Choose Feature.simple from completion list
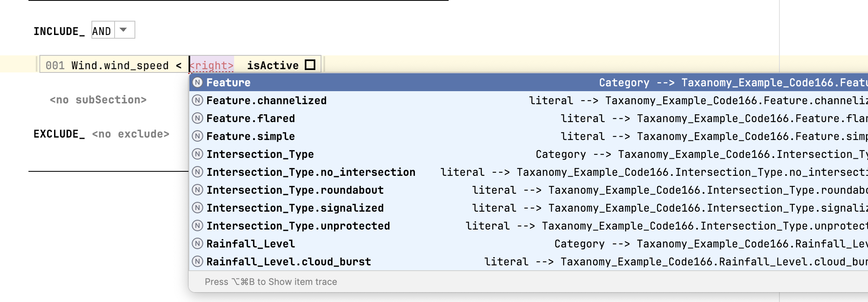This screenshot has width=868, height=302. (x=250, y=136)
